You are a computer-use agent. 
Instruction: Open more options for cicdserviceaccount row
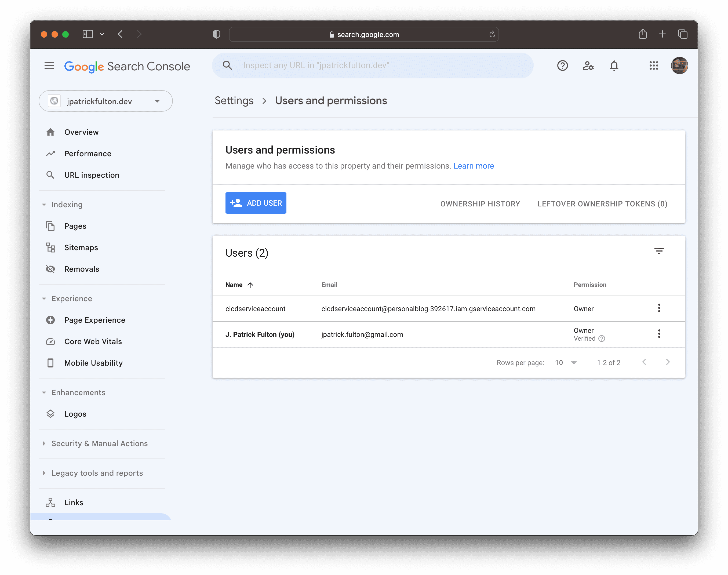pyautogui.click(x=659, y=308)
